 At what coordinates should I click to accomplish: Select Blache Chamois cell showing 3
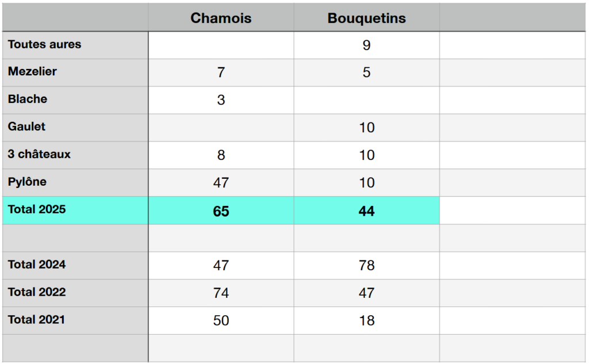click(221, 100)
